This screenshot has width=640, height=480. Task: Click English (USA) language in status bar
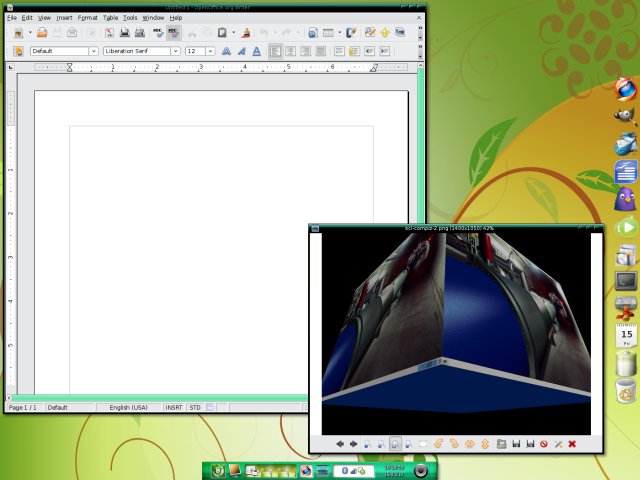[127, 408]
